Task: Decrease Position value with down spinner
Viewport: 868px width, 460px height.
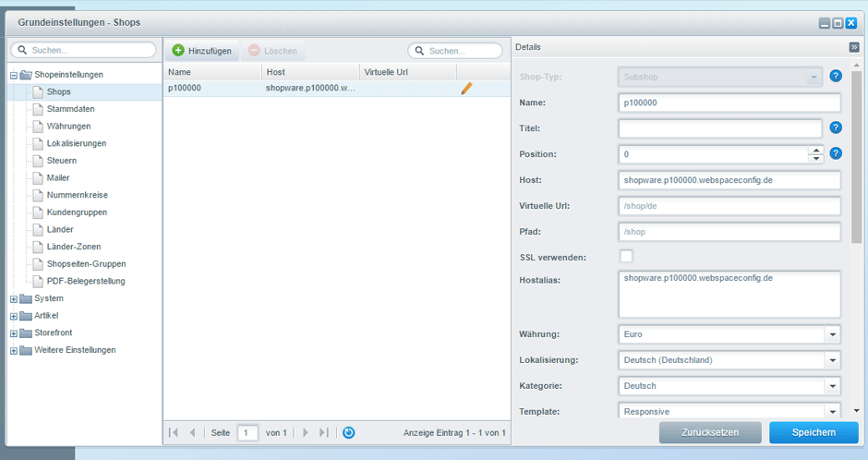Action: (x=816, y=158)
